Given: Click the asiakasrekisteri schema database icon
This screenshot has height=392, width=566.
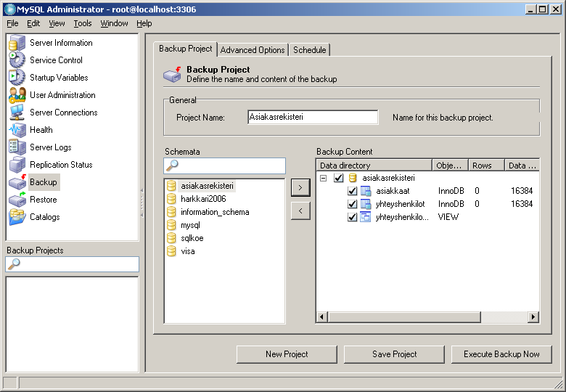Looking at the screenshot, I should point(171,186).
